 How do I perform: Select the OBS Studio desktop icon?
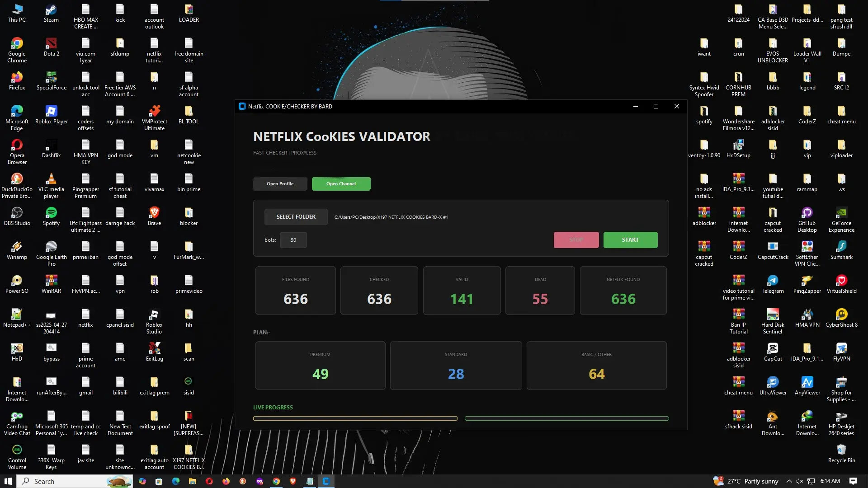point(17,217)
